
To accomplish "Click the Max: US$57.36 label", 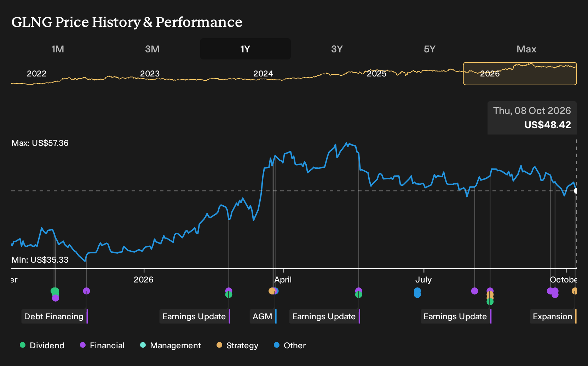I will (40, 143).
